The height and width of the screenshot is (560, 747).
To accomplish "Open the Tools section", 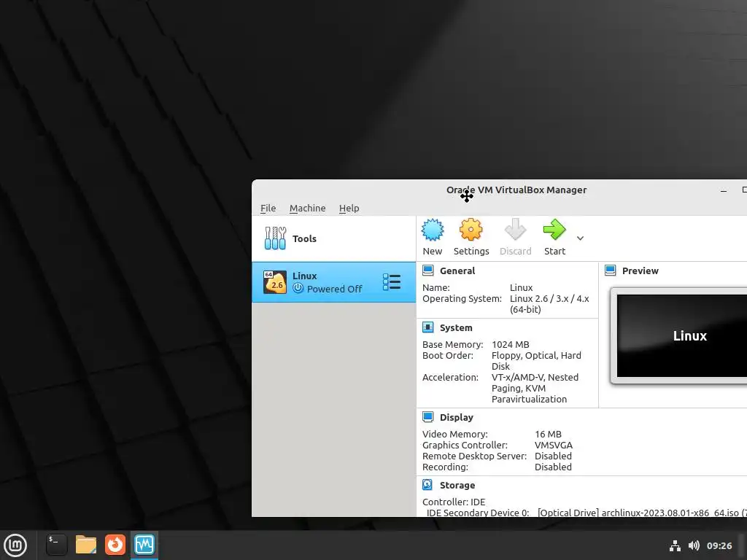I will coord(333,238).
